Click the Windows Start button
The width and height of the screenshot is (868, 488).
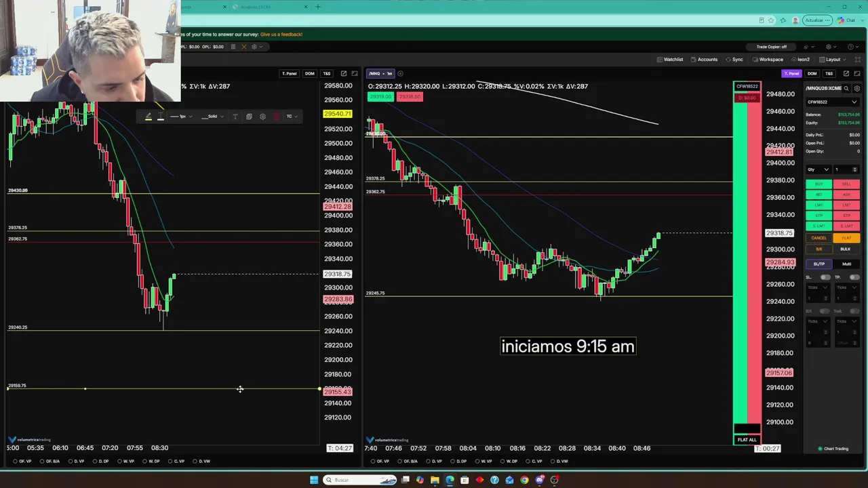pos(314,480)
